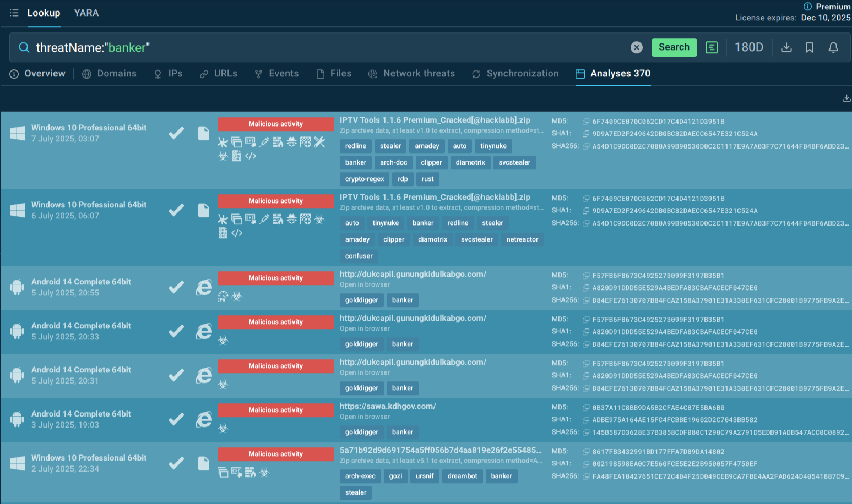Open the 180D time range selector
Screen dimensions: 852x504
[x=748, y=47]
